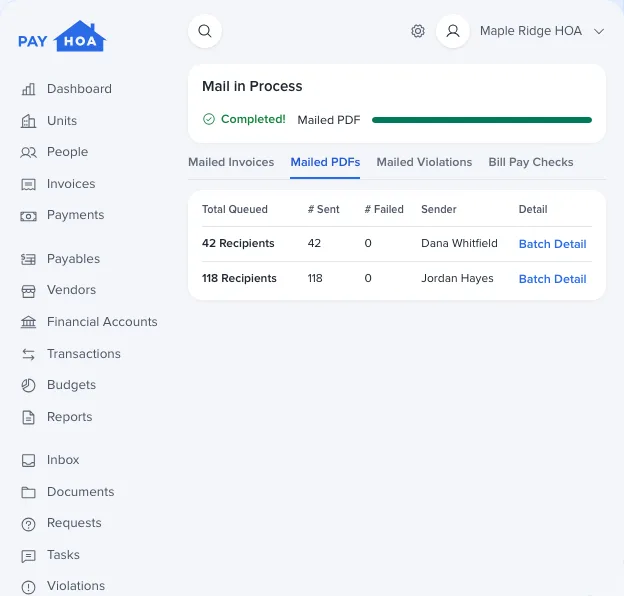Image resolution: width=624 pixels, height=596 pixels.
Task: Open the Payables page
Action: coord(73,259)
